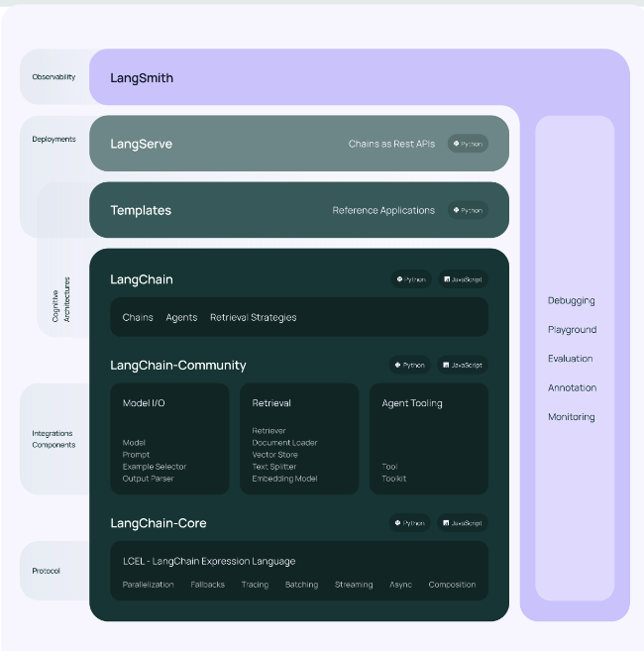Screen dimensions: 644x651
Task: Select the LangSmith heading
Action: pyautogui.click(x=142, y=78)
